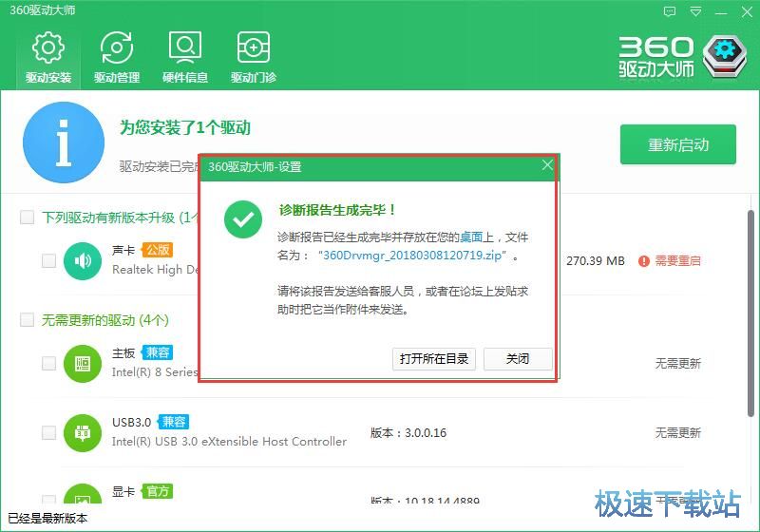Open the 硬件信息 tab
The width and height of the screenshot is (760, 532).
tap(185, 57)
